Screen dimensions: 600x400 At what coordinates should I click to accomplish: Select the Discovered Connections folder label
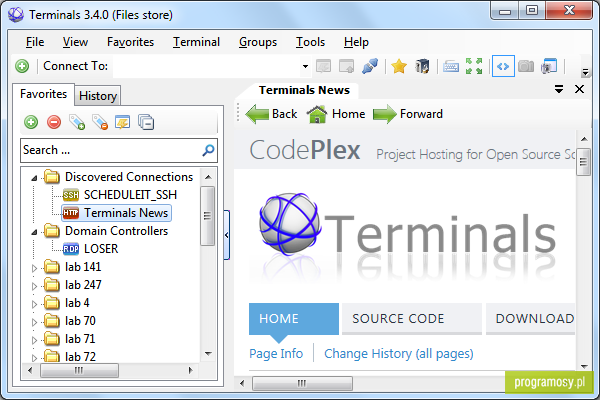(129, 177)
